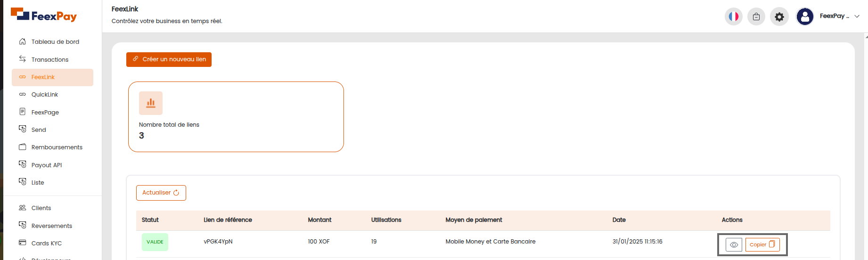Select FeexLink in the sidebar

click(52, 77)
